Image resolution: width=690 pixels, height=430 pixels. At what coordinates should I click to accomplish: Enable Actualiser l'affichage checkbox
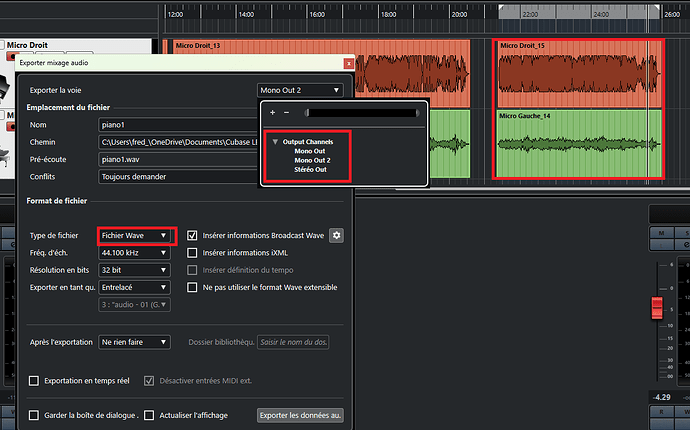[149, 415]
